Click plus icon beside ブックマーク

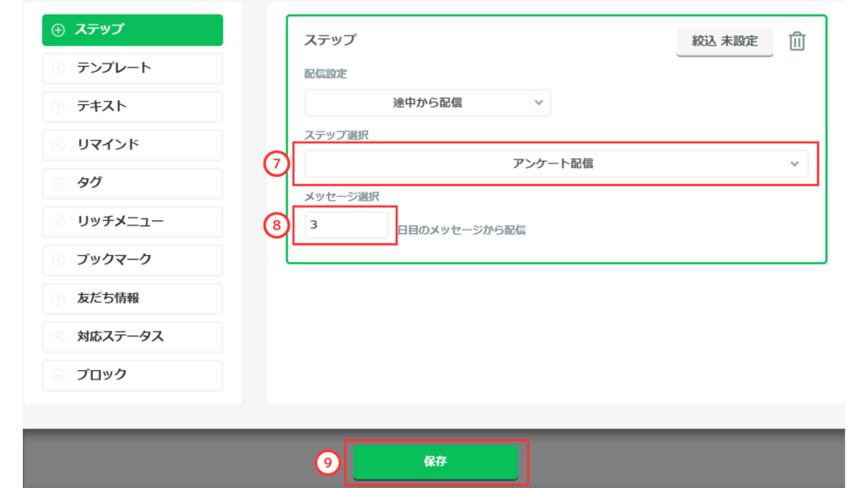[58, 260]
